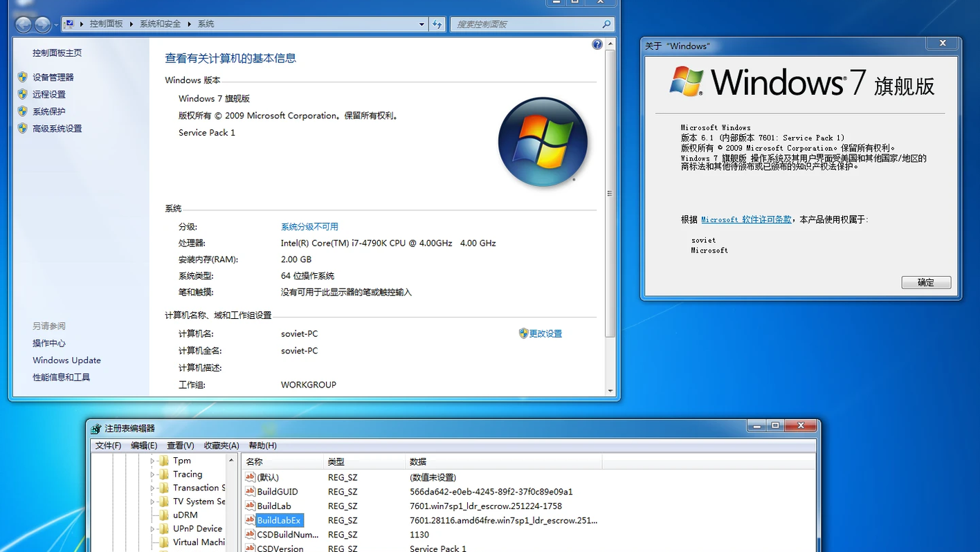This screenshot has width=980, height=552.
Task: Click the folder icon of the Tracing key
Action: (x=163, y=475)
